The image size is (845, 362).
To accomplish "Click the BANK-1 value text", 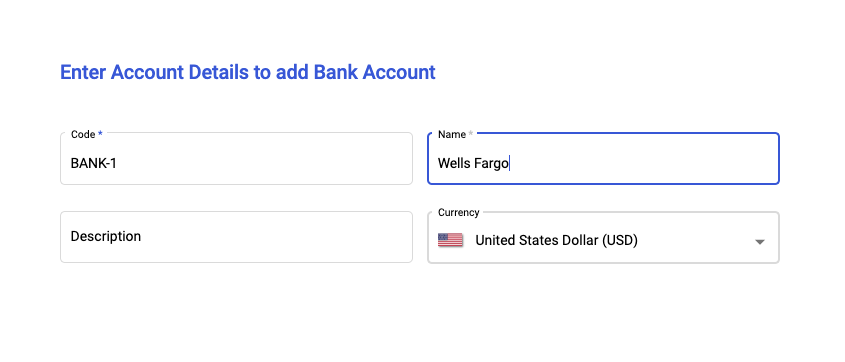I will click(94, 163).
